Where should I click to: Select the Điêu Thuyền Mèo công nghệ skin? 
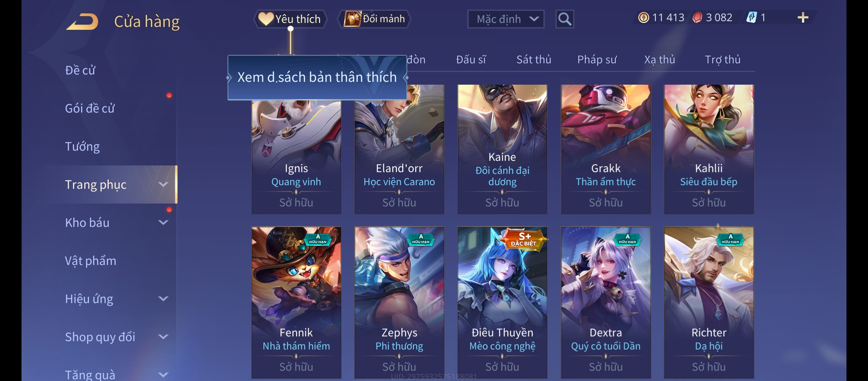(x=502, y=303)
